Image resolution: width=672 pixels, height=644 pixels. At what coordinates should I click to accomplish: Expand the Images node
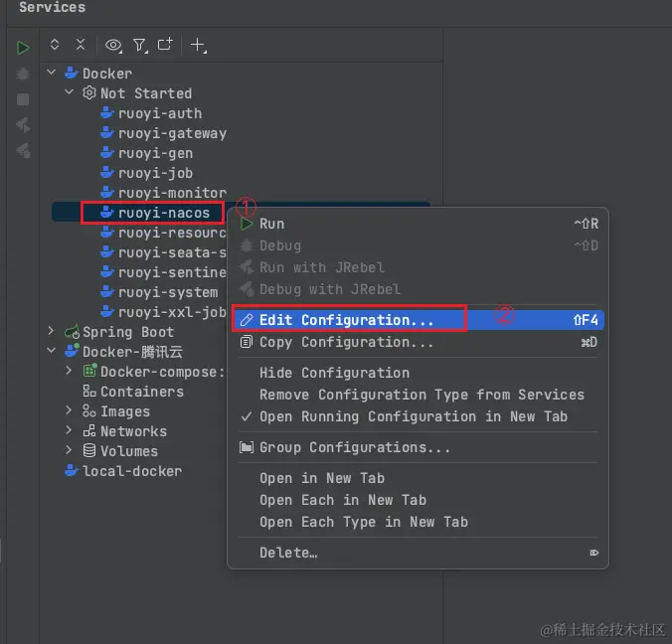(70, 411)
